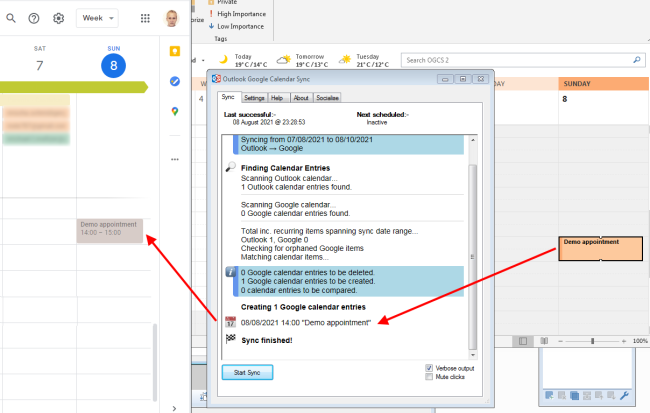The width and height of the screenshot is (650, 413).
Task: Adjust the Outlook zoom slider
Action: [x=594, y=341]
